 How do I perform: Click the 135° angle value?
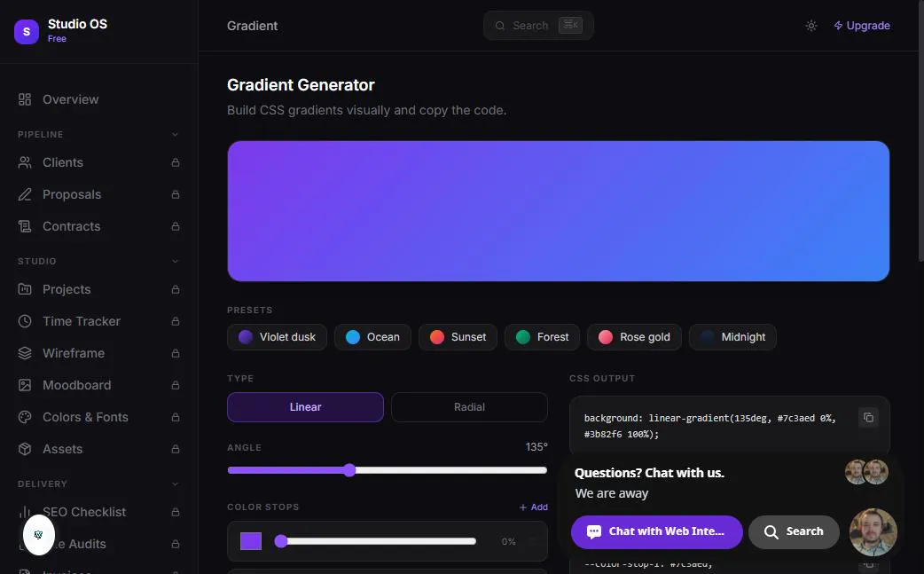click(x=536, y=447)
